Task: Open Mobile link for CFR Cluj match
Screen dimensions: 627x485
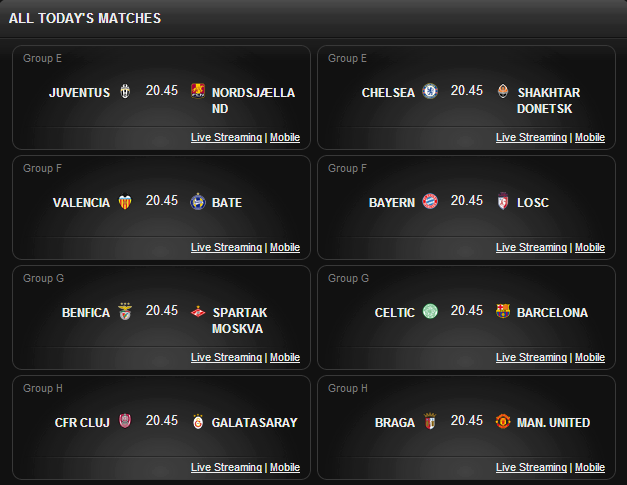Action: (285, 468)
